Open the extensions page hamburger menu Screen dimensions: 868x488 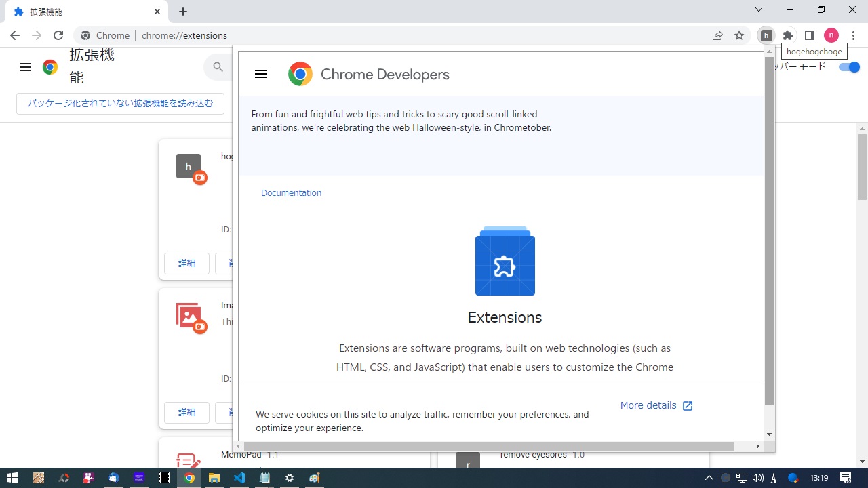(25, 67)
